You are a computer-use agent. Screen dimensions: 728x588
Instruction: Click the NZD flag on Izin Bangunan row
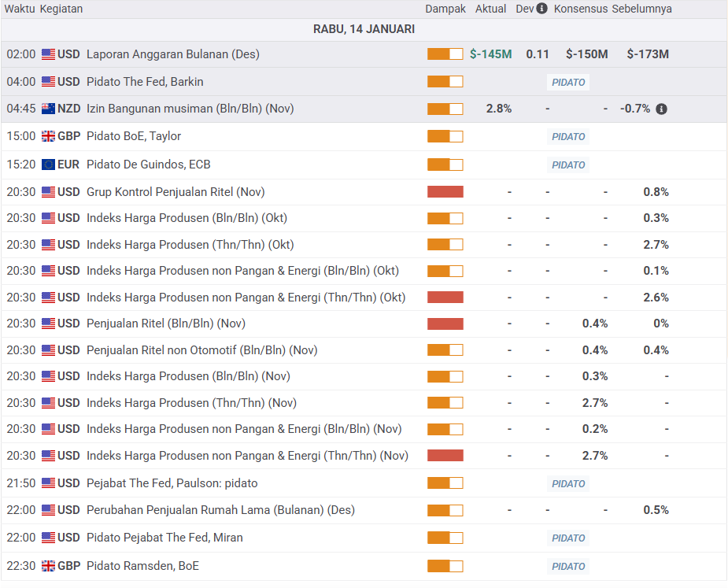coord(49,109)
